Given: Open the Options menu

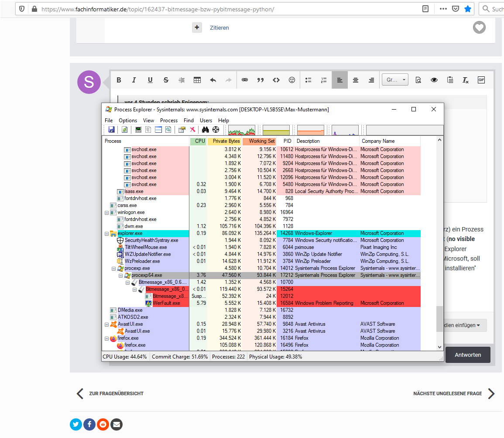Looking at the screenshot, I should [x=128, y=120].
